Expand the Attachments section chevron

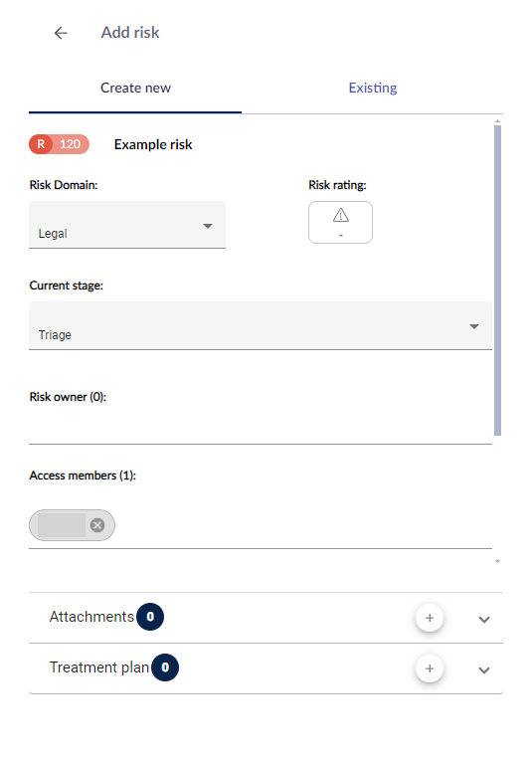pos(484,620)
